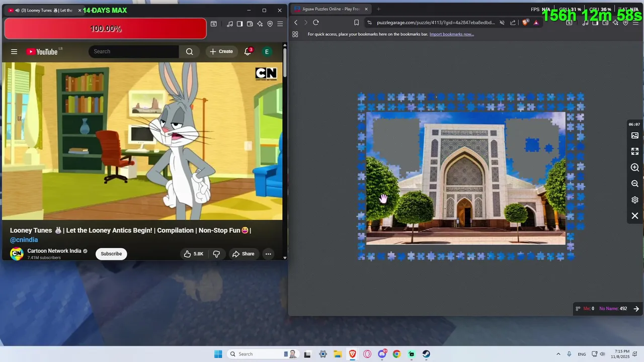
Task: Close the Looney Tunes tab
Action: click(x=79, y=10)
